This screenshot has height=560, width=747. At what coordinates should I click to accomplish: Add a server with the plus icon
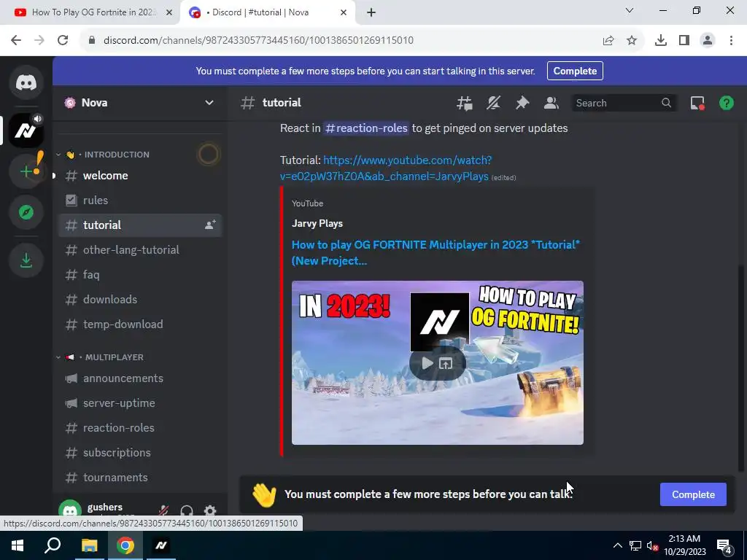pos(26,171)
